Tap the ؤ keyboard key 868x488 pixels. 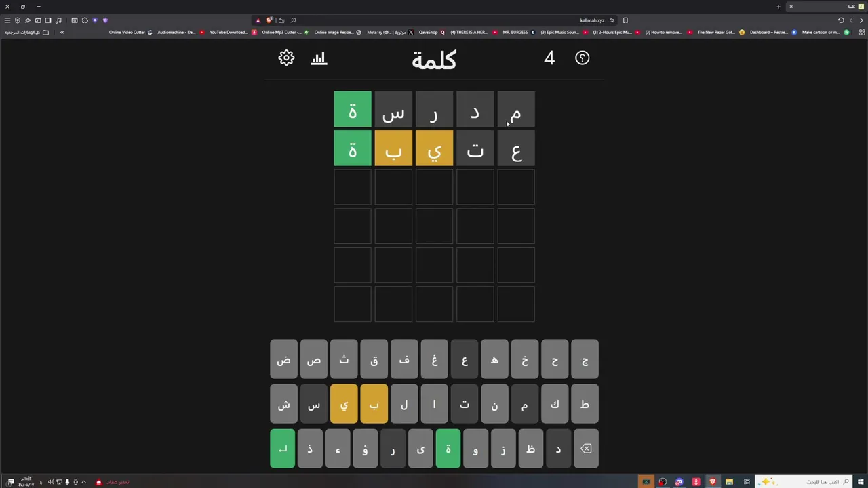366,449
